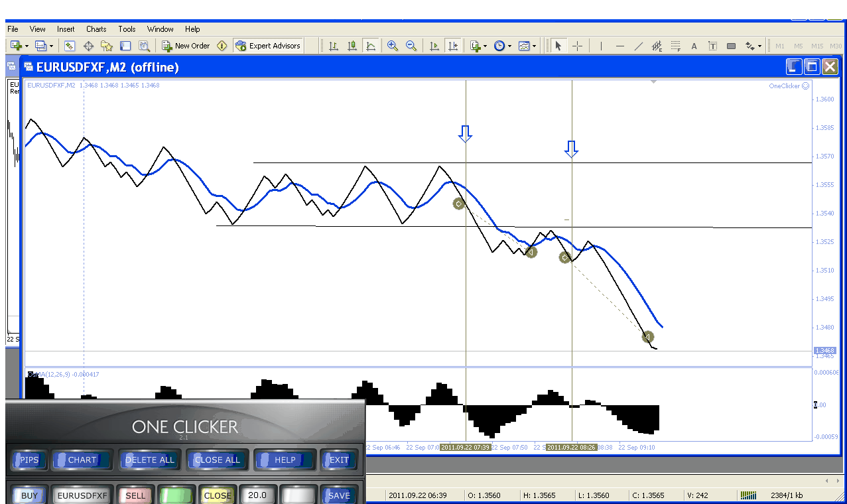Select the Equidistant Channel tool

657,46
